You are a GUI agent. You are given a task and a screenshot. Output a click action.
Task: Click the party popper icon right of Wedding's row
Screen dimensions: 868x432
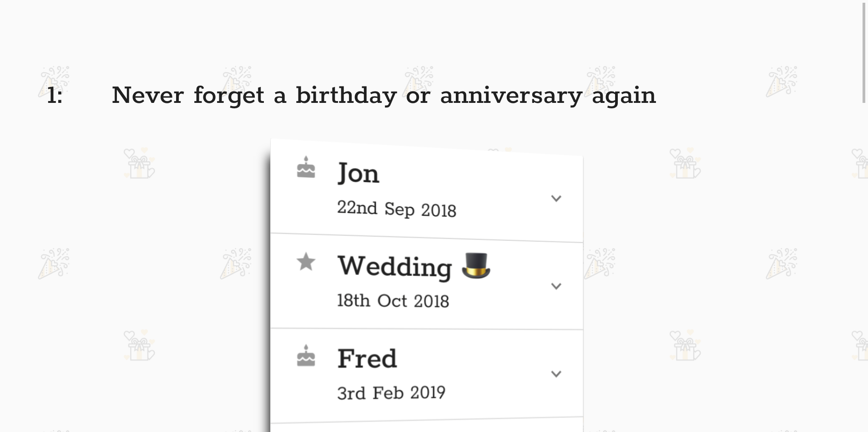point(600,263)
